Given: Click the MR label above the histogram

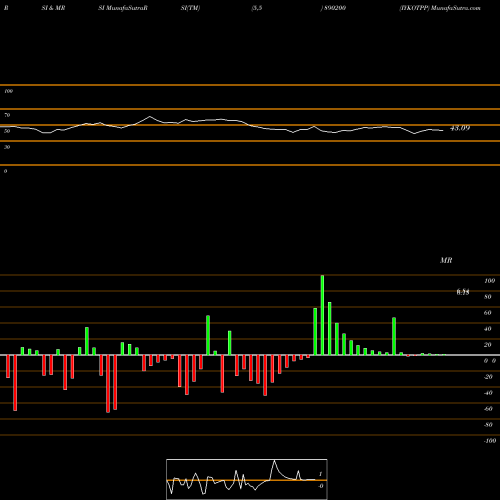Looking at the screenshot, I should pyautogui.click(x=446, y=260).
